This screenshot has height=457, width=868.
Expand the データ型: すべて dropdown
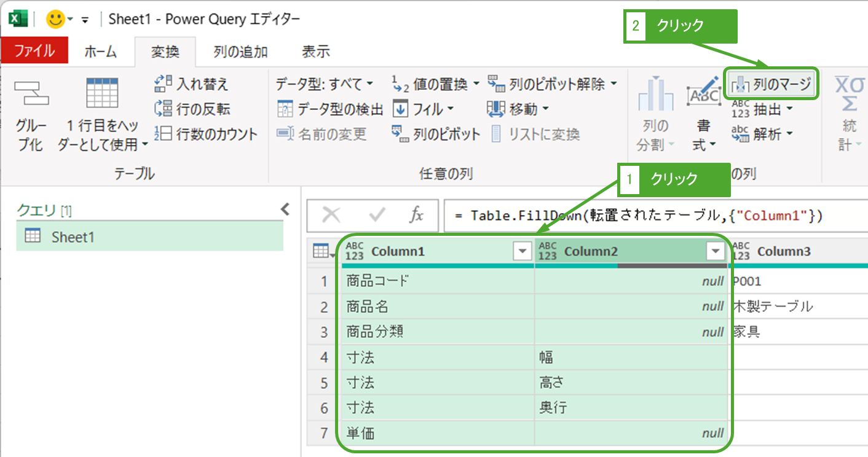370,84
